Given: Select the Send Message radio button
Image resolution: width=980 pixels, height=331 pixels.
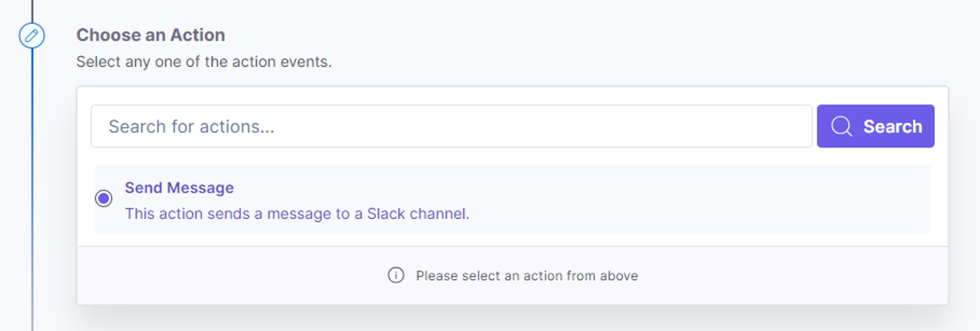Looking at the screenshot, I should [103, 198].
